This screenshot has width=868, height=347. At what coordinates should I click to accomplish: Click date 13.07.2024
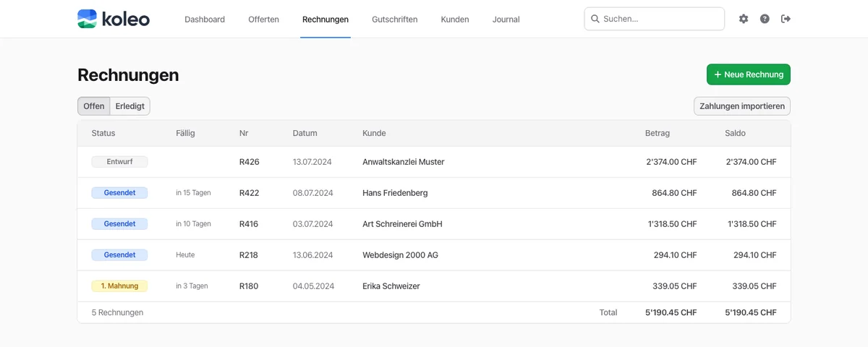click(x=312, y=162)
